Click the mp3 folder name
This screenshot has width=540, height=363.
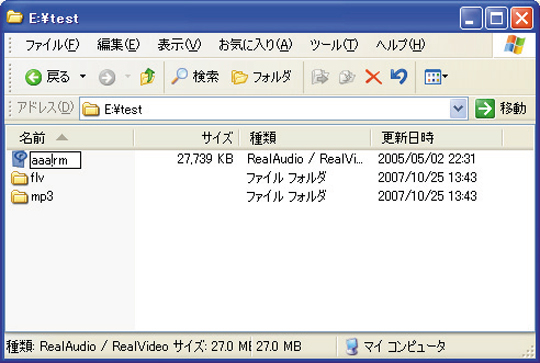42,197
